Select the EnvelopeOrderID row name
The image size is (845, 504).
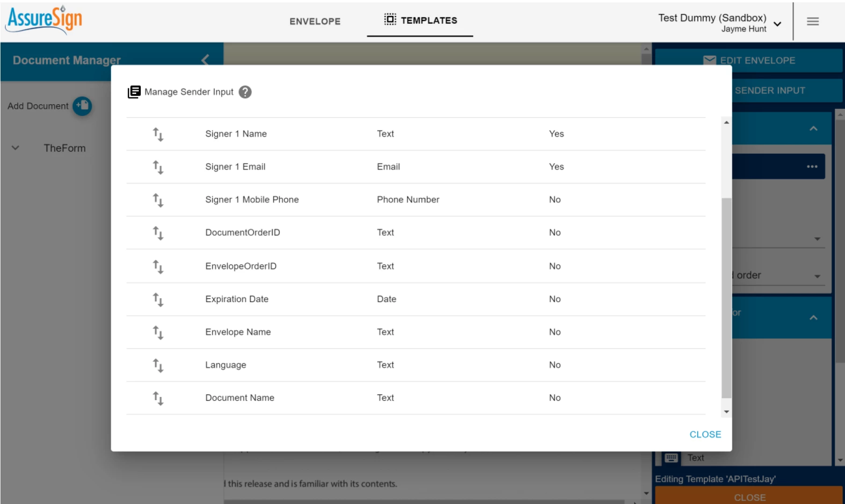(240, 266)
